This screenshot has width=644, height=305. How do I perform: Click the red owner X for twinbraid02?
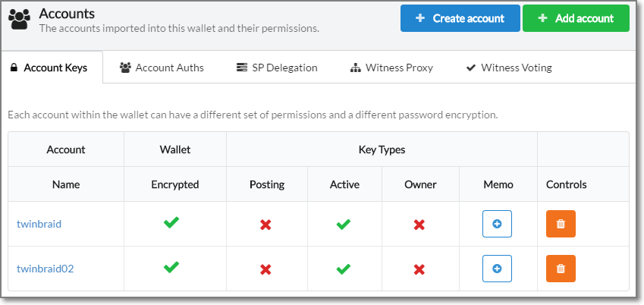[418, 269]
